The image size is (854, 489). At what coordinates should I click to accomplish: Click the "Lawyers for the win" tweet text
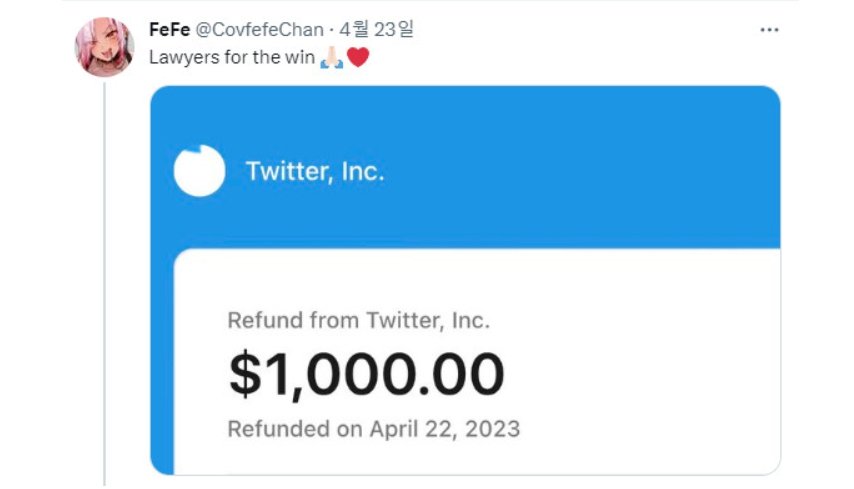(x=232, y=57)
